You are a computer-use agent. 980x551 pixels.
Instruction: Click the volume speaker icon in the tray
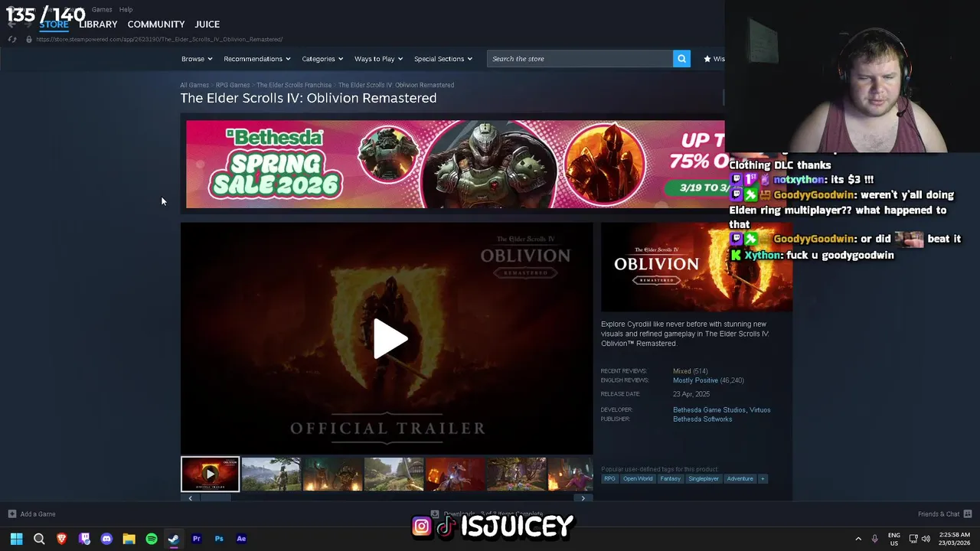(x=926, y=539)
